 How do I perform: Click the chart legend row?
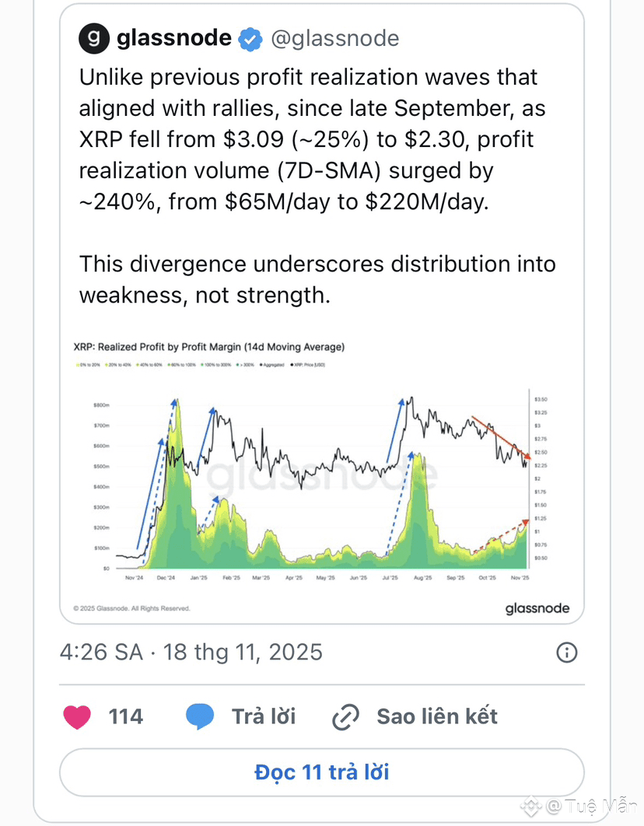tap(200, 365)
